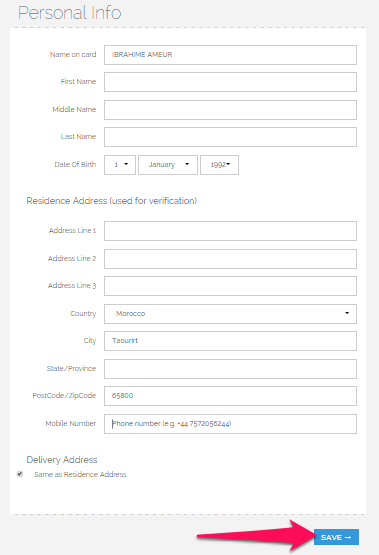Click the Country dropdown arrow
The height and width of the screenshot is (555, 379).
click(347, 313)
